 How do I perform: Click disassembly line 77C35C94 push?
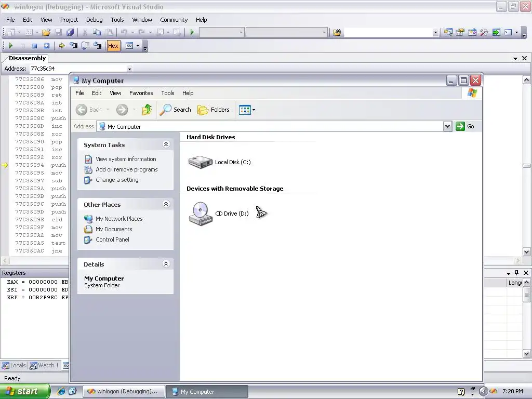pos(40,165)
